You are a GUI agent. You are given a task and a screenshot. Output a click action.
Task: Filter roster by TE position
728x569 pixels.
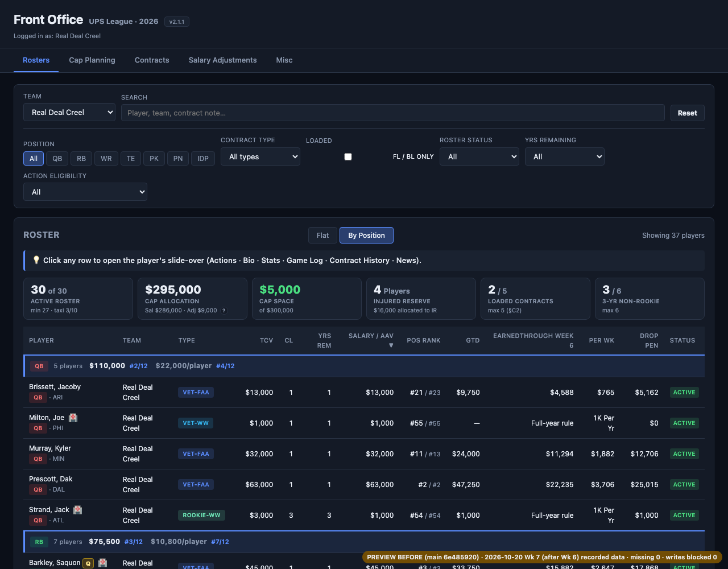click(x=131, y=158)
